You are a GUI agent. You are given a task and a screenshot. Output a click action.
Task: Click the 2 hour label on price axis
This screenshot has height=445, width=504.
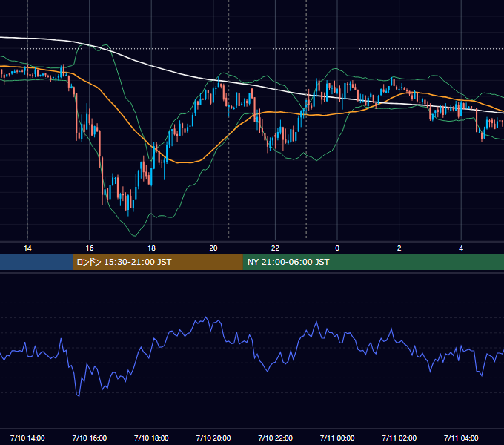click(x=399, y=248)
